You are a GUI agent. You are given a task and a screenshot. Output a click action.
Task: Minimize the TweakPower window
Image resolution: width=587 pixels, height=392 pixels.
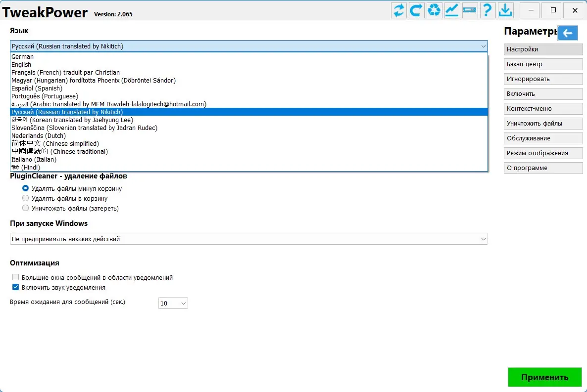531,10
